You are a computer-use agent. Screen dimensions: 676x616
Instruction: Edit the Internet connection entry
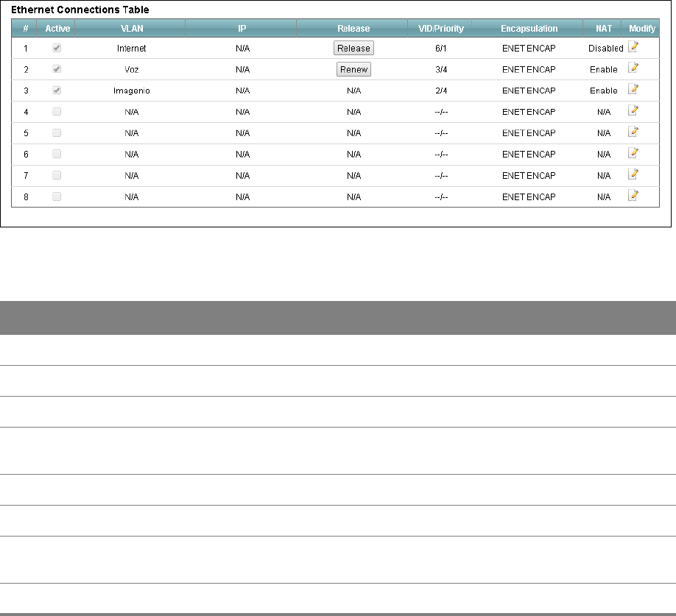(x=633, y=46)
